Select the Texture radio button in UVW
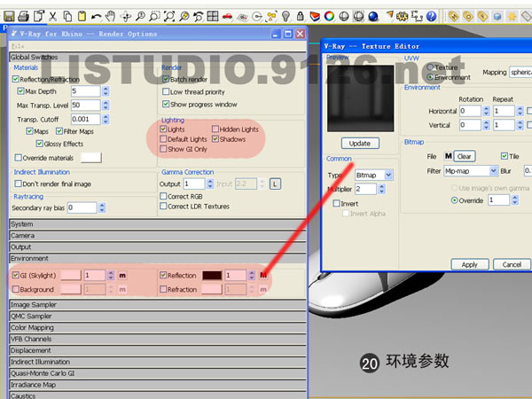This screenshot has height=399, width=532. [x=430, y=66]
